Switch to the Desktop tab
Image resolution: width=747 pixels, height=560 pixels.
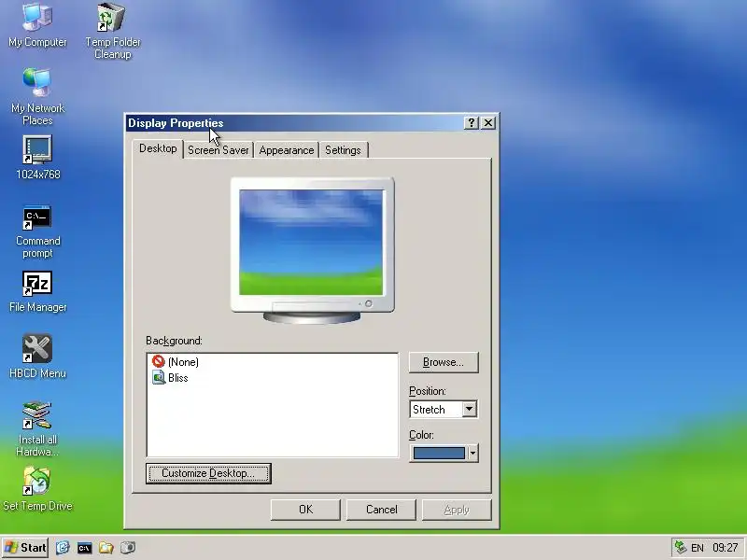[x=158, y=148]
